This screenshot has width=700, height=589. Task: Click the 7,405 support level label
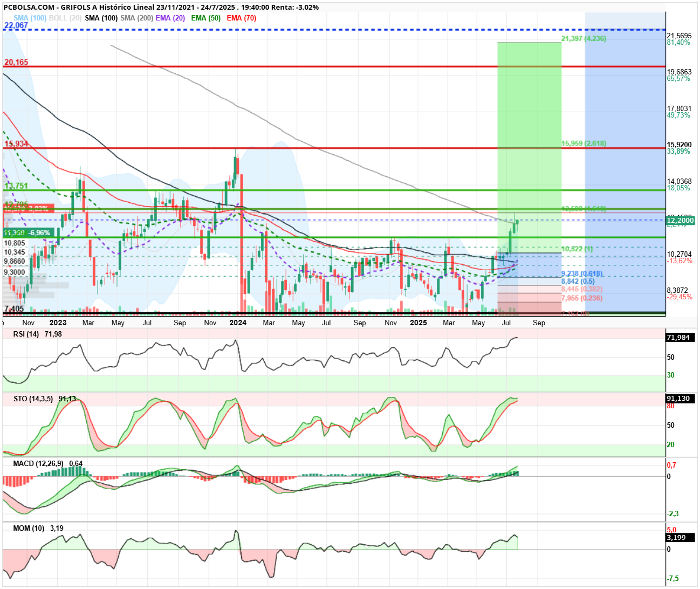click(x=14, y=309)
